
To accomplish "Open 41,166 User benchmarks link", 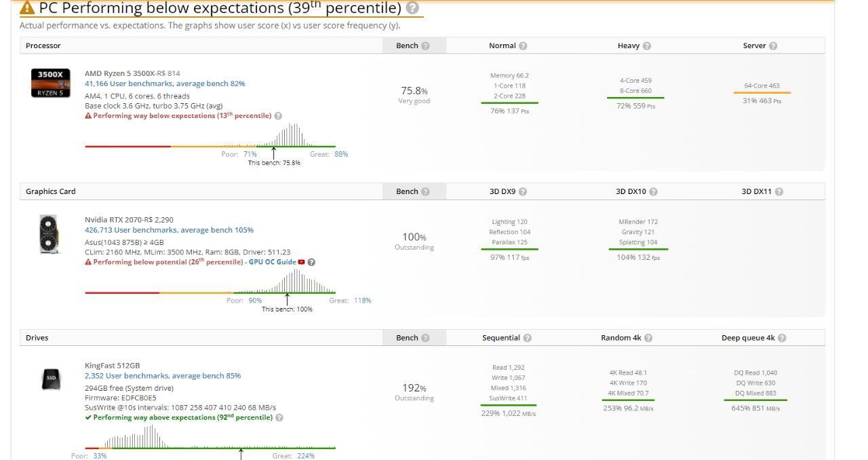I will (x=165, y=83).
